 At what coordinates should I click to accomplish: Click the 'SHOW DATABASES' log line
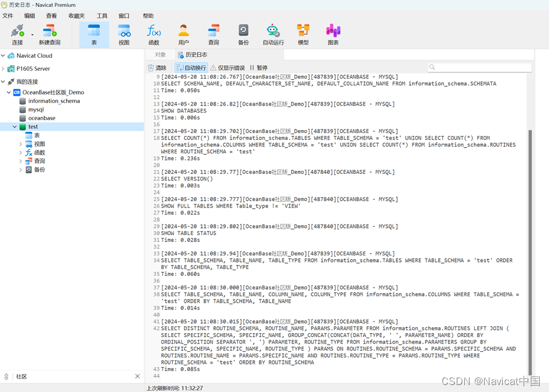[184, 111]
